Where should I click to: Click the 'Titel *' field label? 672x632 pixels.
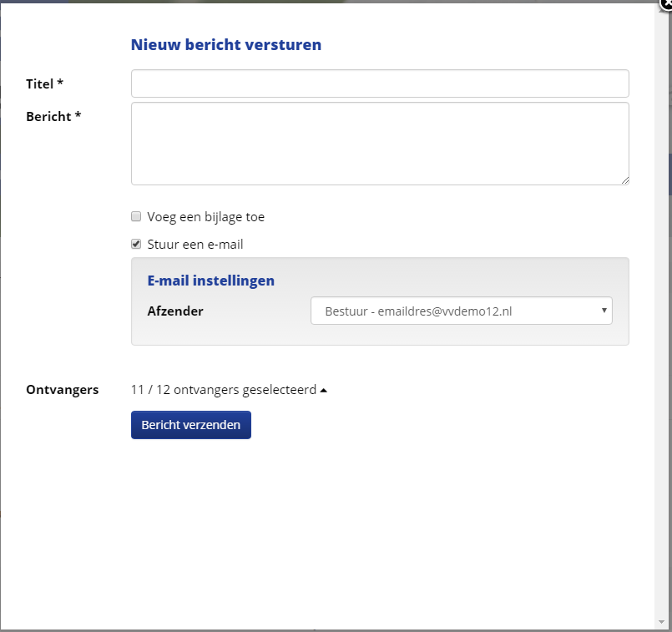45,84
